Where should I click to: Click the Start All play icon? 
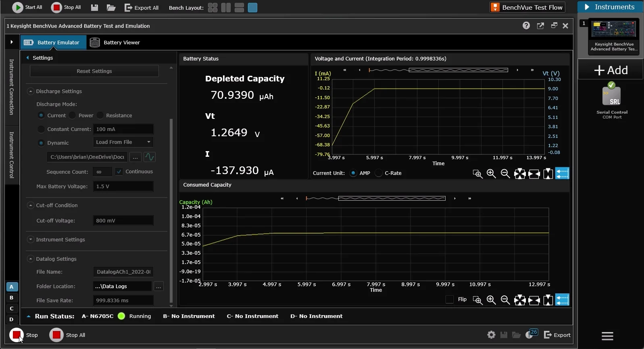point(18,7)
